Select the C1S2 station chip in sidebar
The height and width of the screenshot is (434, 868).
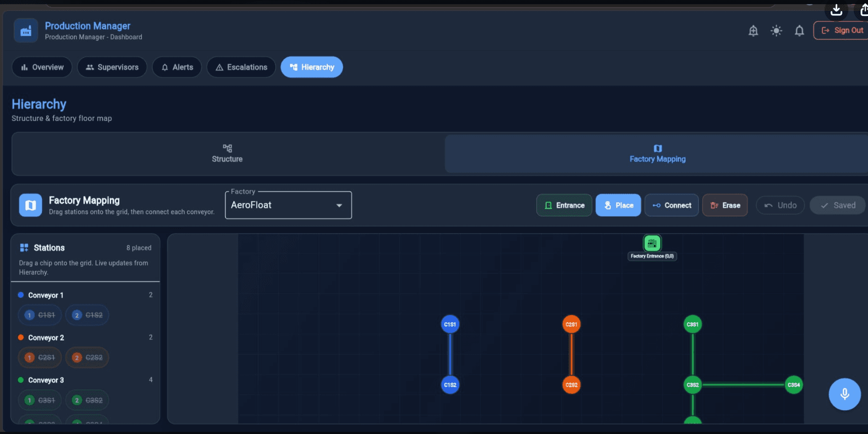(x=87, y=315)
